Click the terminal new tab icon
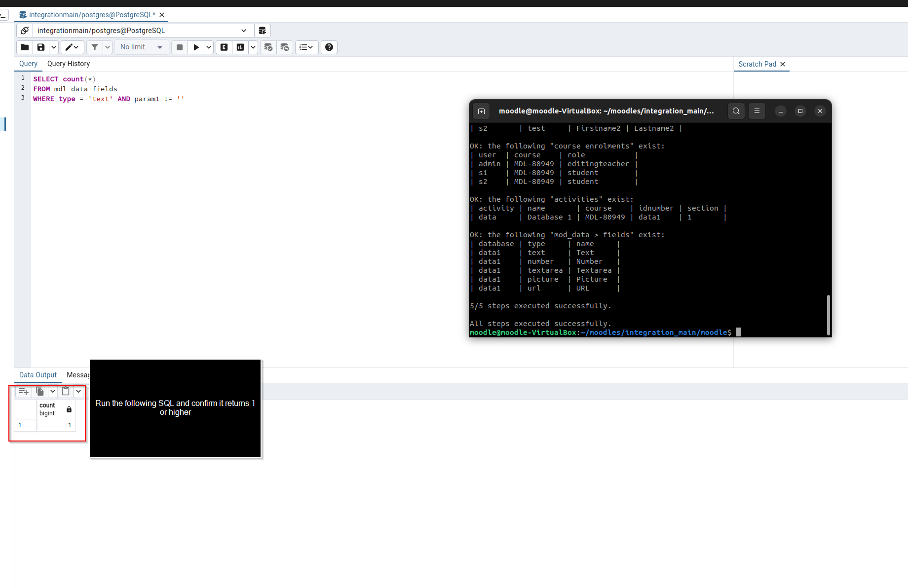 pos(482,111)
